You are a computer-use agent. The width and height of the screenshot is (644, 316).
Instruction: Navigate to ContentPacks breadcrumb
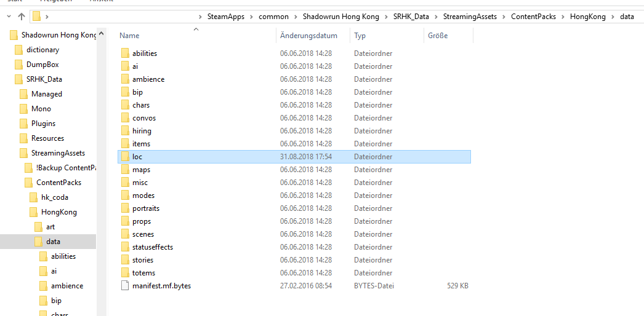[x=533, y=17]
